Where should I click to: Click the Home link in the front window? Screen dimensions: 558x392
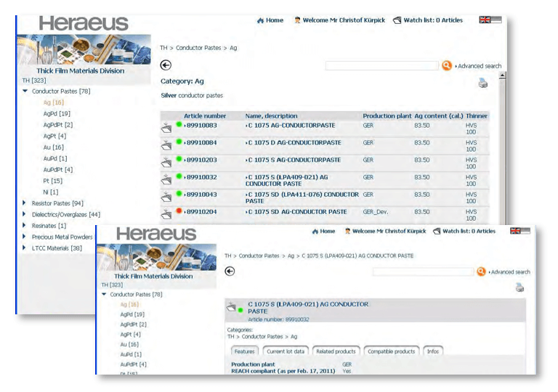coord(323,232)
